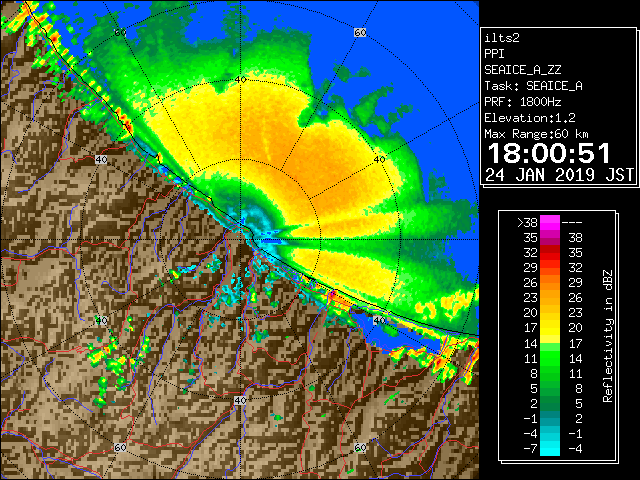Click the 40 km ring label north of radar
Image resolution: width=640 pixels, height=480 pixels.
(240, 80)
